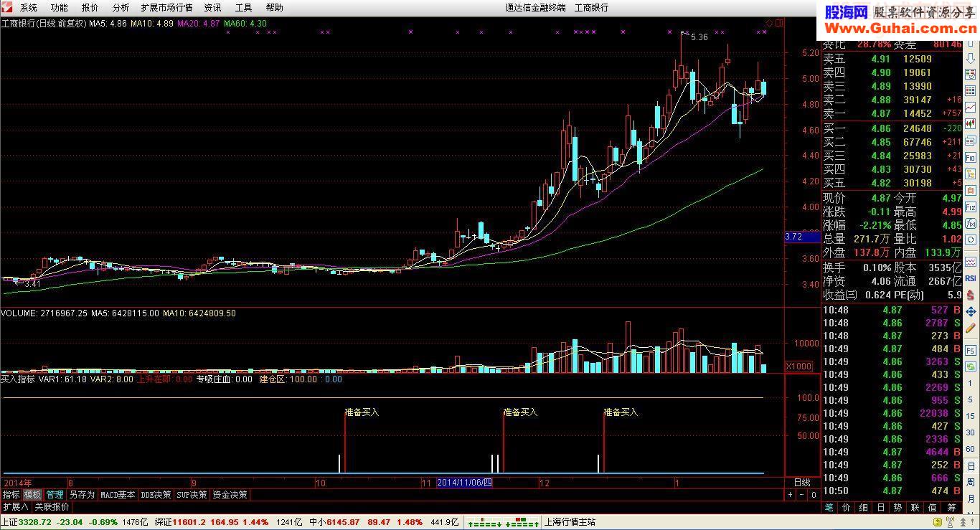Open the 系统 menu
This screenshot has height=530, width=980.
29,8
